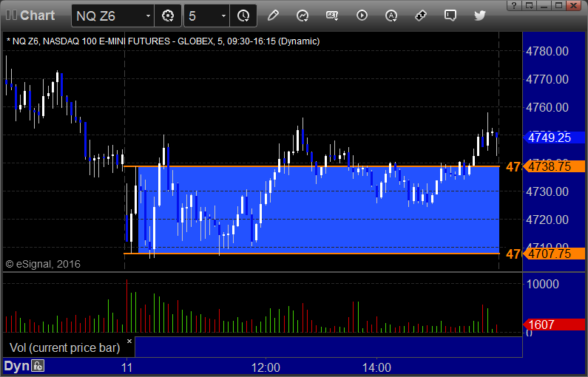Click the 4720.00 price axis label
The width and height of the screenshot is (588, 377).
point(547,220)
